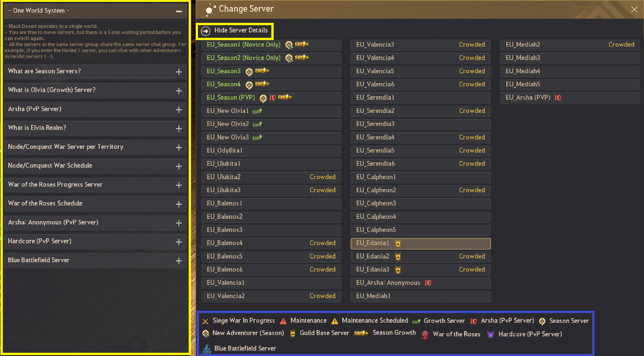Click the War of the Roses legend icon
The image size is (644, 356).
[425, 334]
